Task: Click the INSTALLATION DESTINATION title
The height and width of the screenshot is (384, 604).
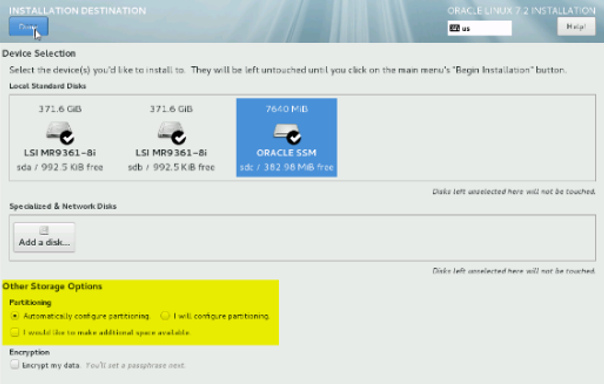Action: click(x=77, y=11)
